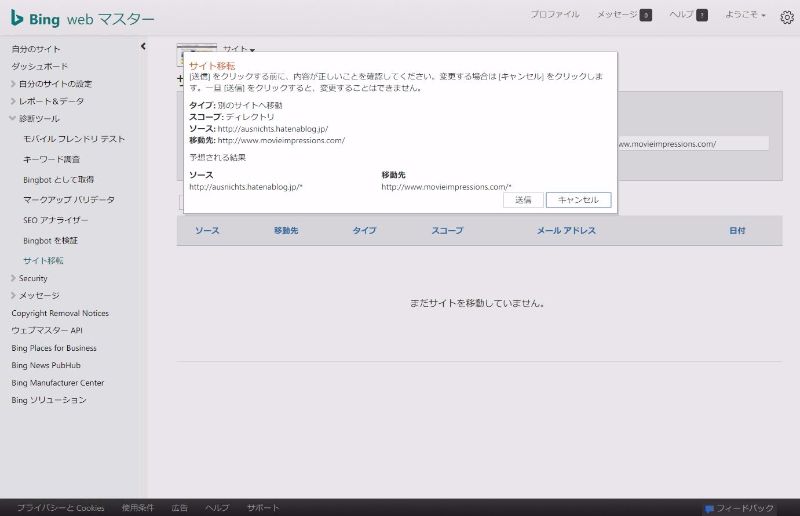Open Bingbot として取得 tool
Screen dimensions: 800x516
point(59,180)
